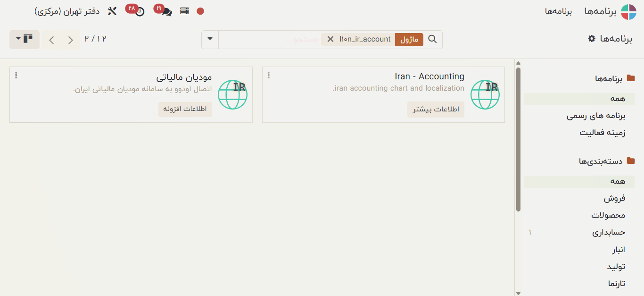
Task: Open the gear settings next to برنامه‌ها
Action: pos(592,39)
